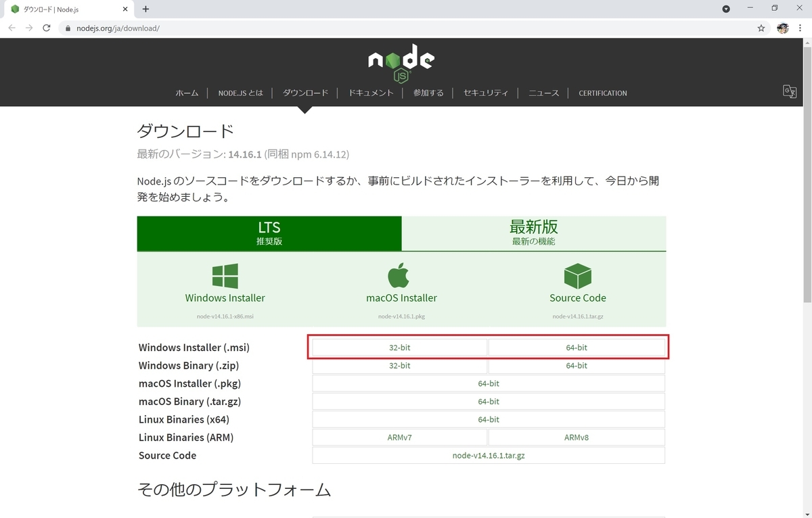Image resolution: width=812 pixels, height=518 pixels.
Task: Open the ニュース nav item
Action: click(544, 93)
